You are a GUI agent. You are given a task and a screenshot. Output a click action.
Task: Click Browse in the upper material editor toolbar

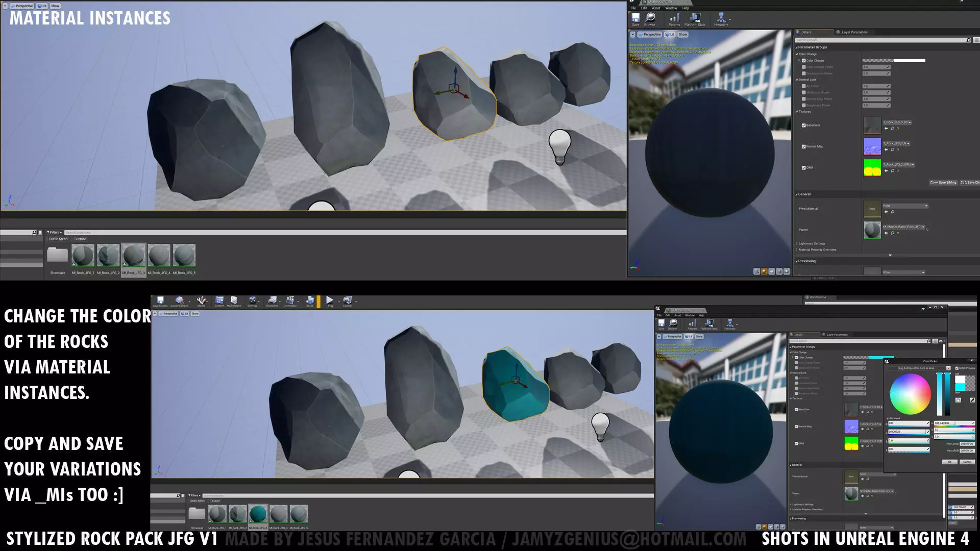pos(650,19)
